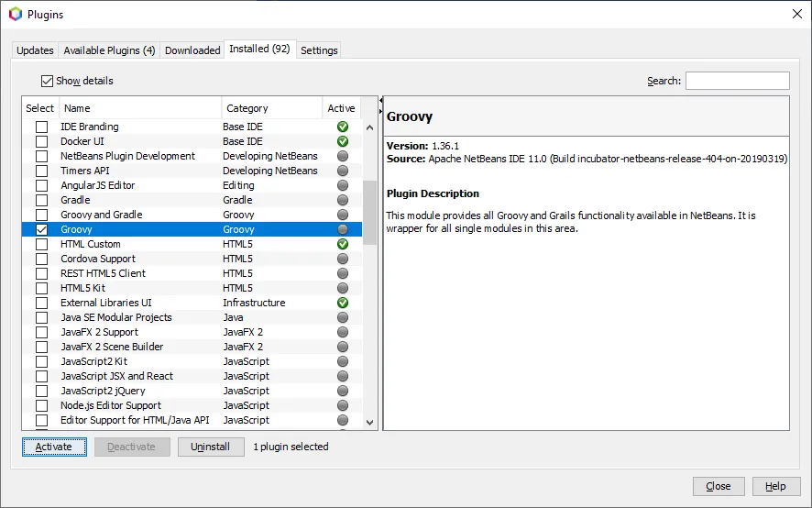Click the plugin list scrollbar thumb
This screenshot has height=508, width=812.
pyautogui.click(x=369, y=213)
